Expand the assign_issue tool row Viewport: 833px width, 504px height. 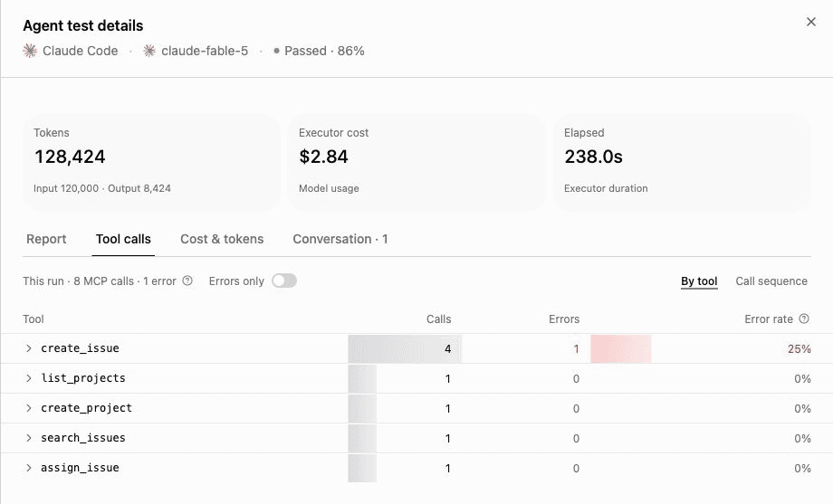click(x=29, y=468)
